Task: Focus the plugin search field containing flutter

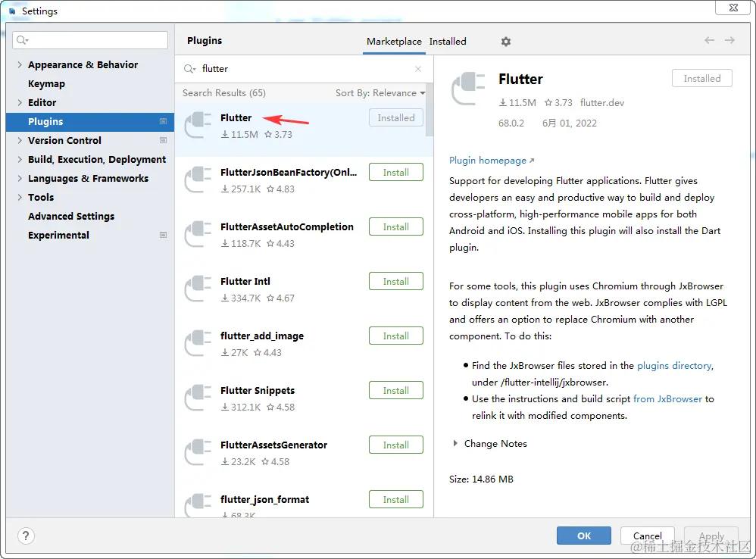Action: (x=304, y=69)
